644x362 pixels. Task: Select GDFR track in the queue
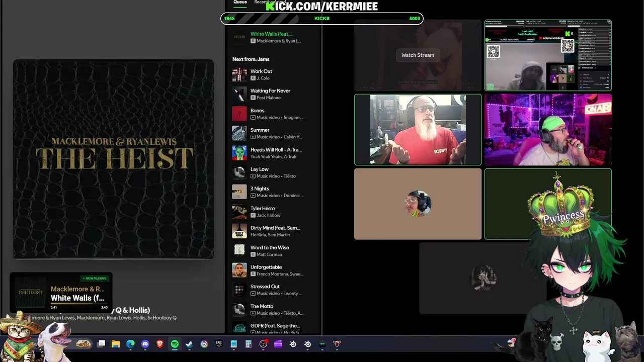coord(275,326)
